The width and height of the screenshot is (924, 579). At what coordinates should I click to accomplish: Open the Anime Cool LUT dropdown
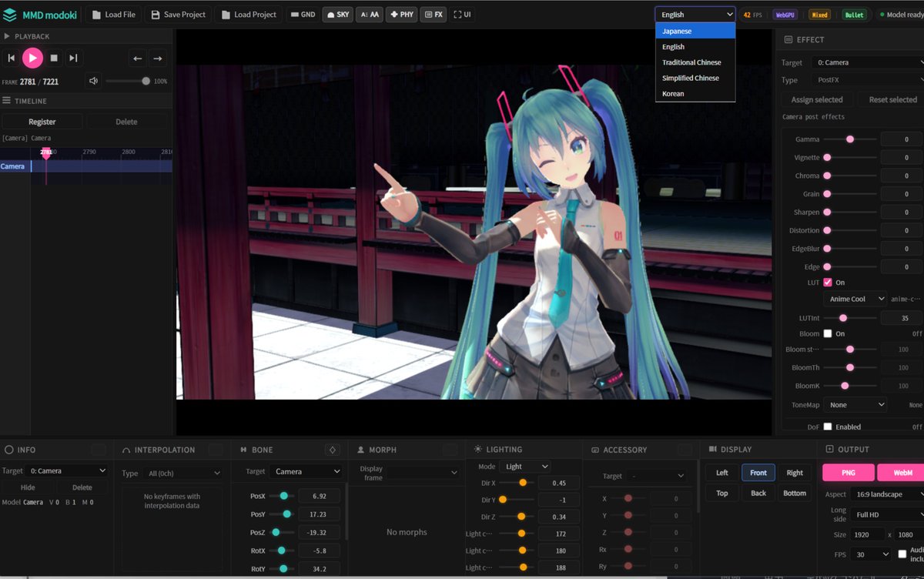coord(855,299)
